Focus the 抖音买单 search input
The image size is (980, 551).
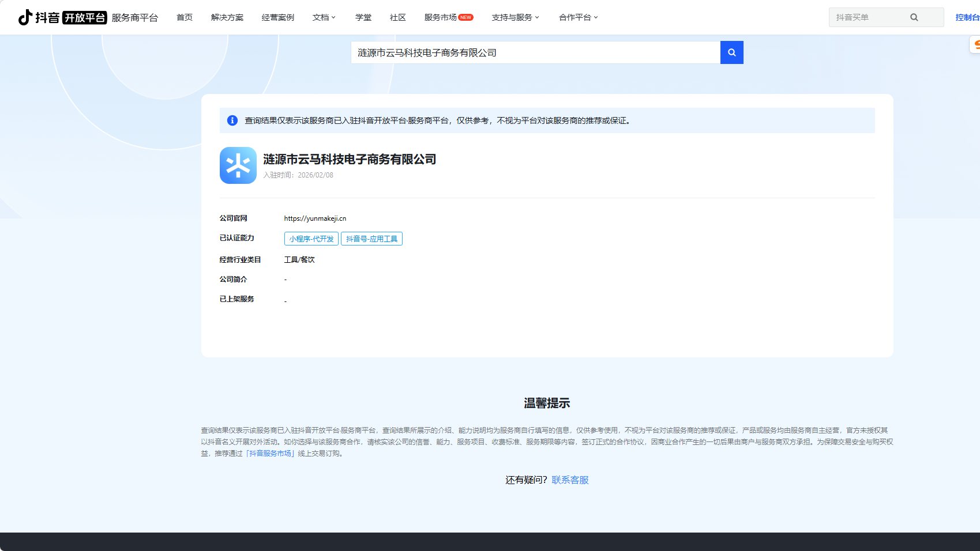[869, 17]
